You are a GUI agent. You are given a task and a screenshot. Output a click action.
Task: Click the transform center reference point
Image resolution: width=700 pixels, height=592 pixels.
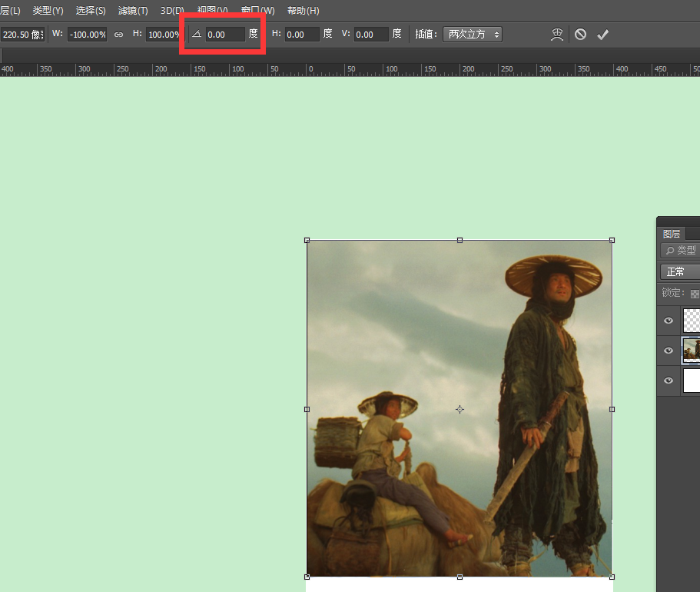pyautogui.click(x=459, y=409)
